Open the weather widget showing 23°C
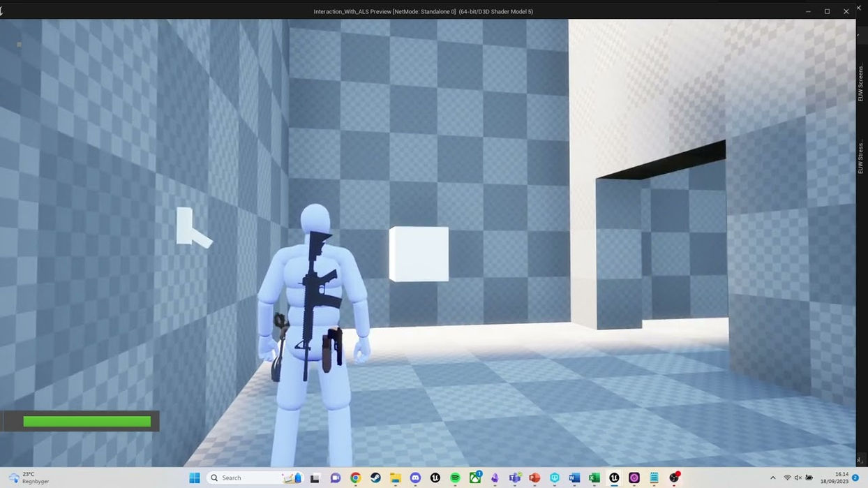This screenshot has height=488, width=868. [x=29, y=478]
